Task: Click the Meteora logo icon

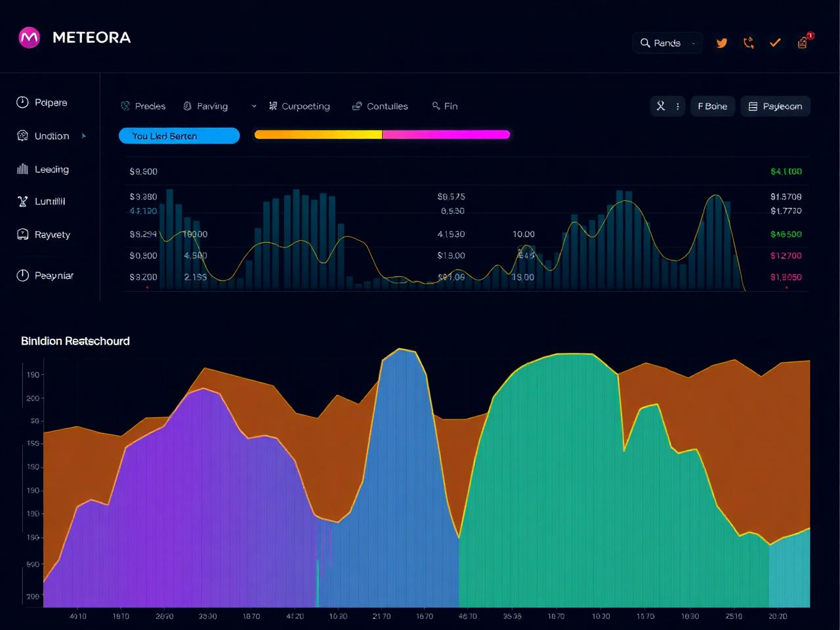Action: point(29,37)
